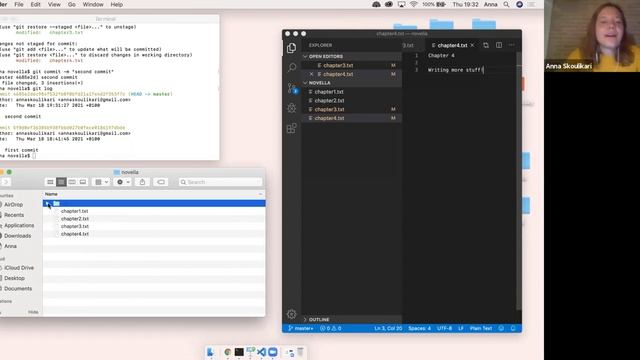
Task: Open Finder Action gear dropdown
Action: (123, 182)
